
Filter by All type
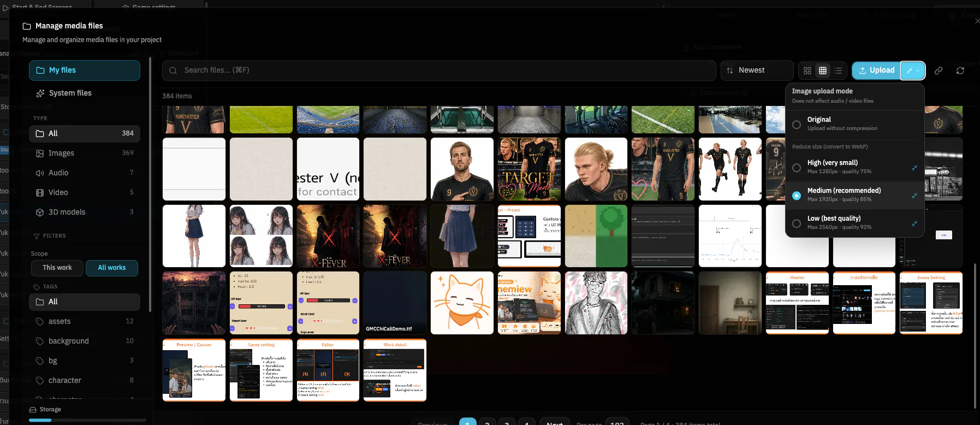(85, 133)
